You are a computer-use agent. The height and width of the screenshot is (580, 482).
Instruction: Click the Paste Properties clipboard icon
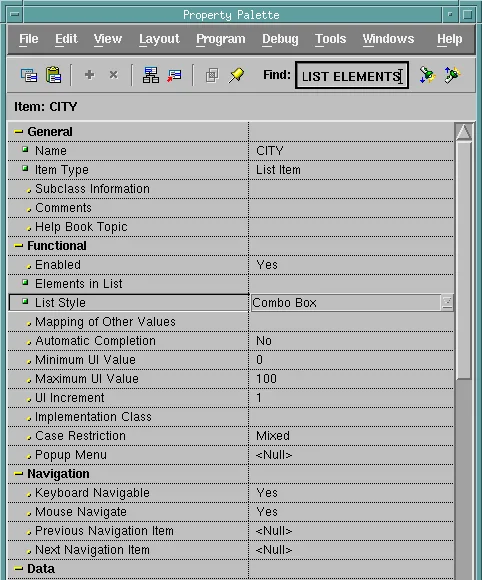point(53,75)
